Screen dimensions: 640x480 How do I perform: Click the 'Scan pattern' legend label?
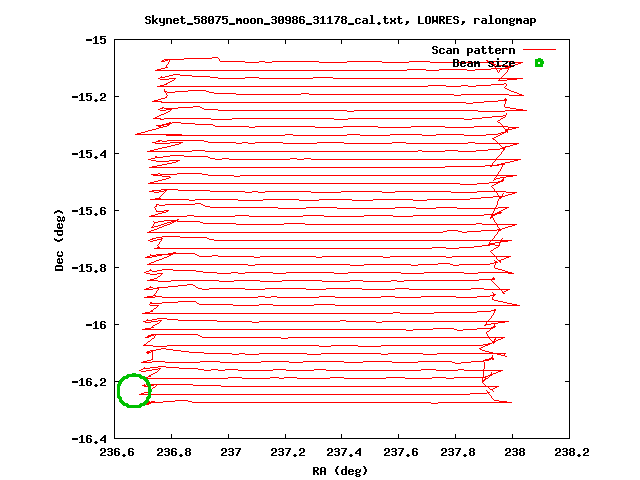click(473, 50)
